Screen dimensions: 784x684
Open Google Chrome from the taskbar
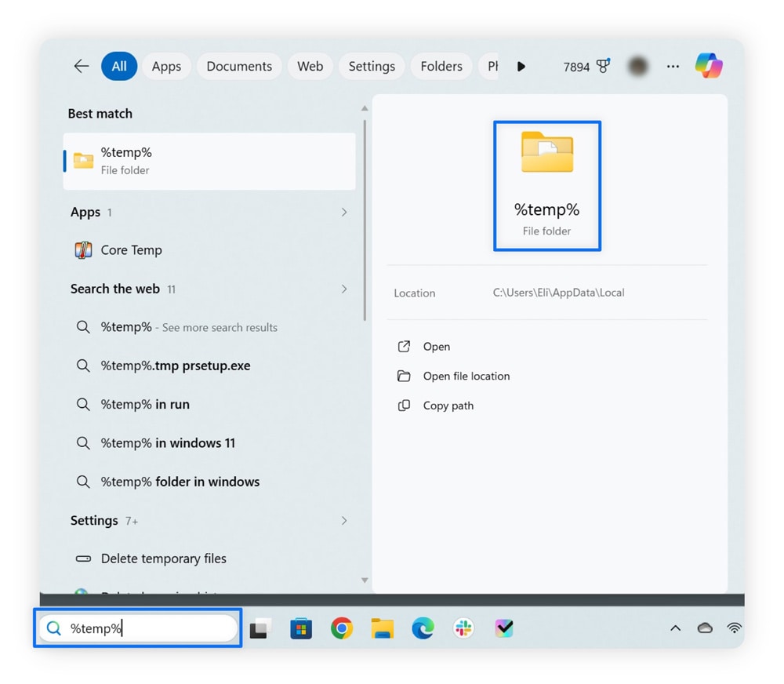coord(342,628)
